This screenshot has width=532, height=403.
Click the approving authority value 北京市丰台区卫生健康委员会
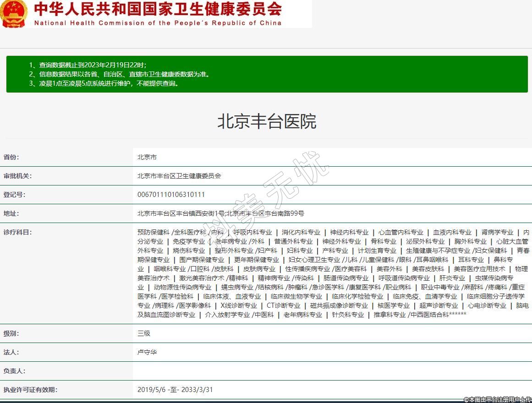(x=179, y=176)
